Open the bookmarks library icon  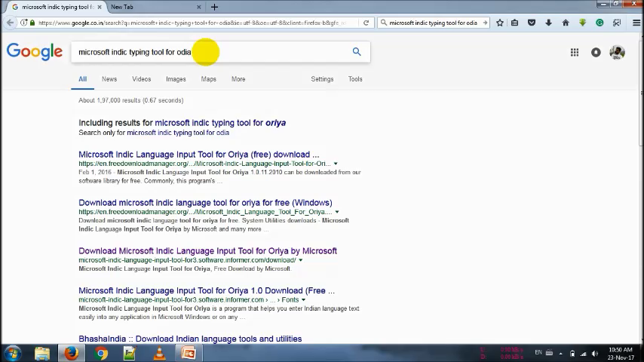point(514,23)
